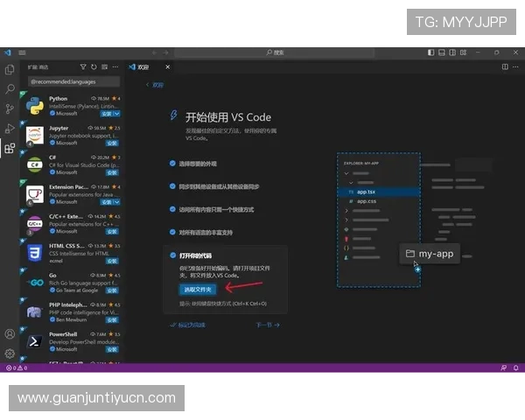Toggle the open-your-code step checkmark
The height and width of the screenshot is (420, 525).
pyautogui.click(x=172, y=255)
